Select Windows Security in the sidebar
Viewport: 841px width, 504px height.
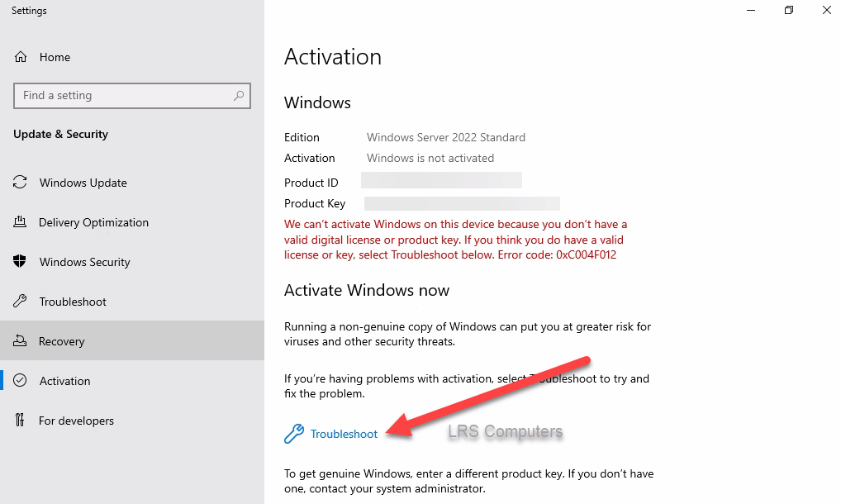tap(85, 262)
